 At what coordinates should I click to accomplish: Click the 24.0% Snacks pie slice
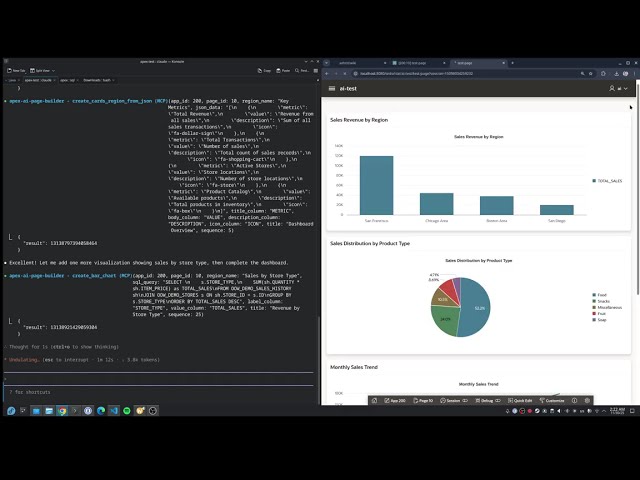coord(445,320)
